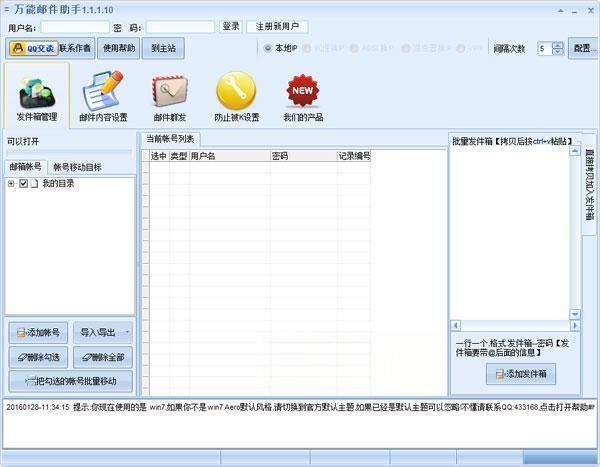The image size is (600, 467).
Task: Click the log hint message line
Action: coord(300,407)
